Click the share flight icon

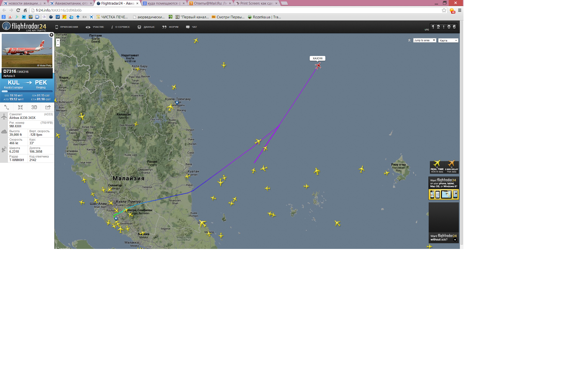click(48, 107)
